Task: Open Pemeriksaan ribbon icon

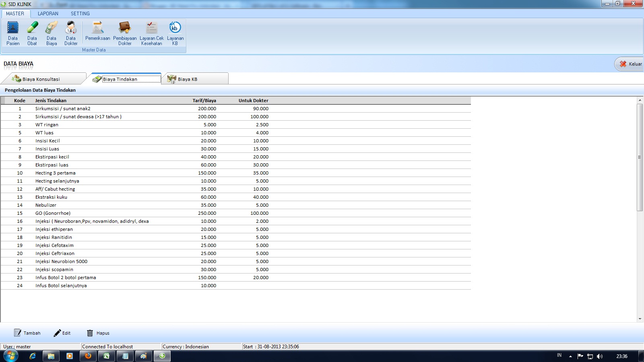Action: pos(97,31)
